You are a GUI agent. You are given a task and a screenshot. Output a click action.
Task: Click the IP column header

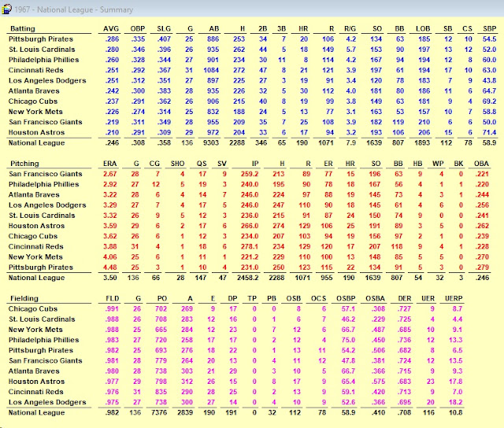[255, 164]
